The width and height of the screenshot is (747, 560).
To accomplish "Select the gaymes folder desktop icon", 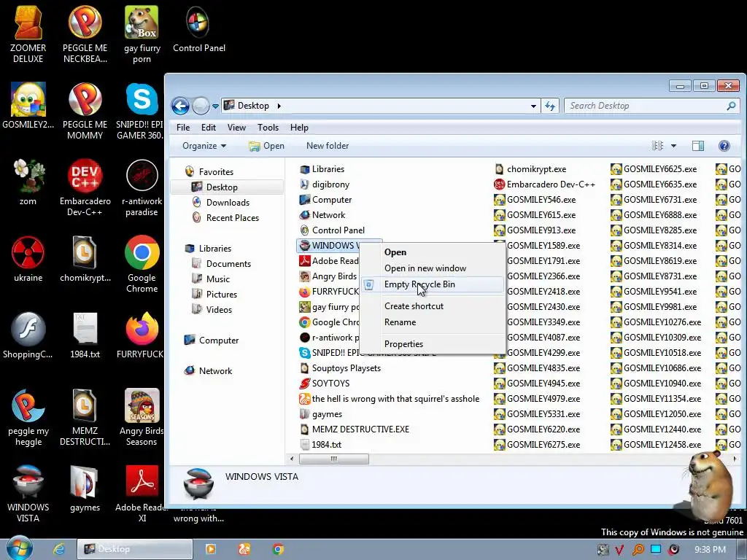I will [x=85, y=489].
